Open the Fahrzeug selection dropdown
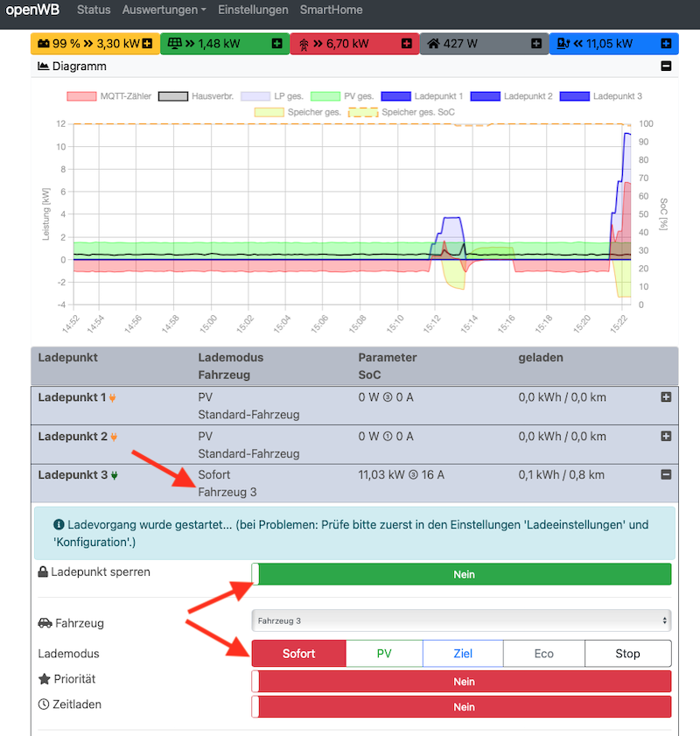This screenshot has height=736, width=700. point(461,621)
